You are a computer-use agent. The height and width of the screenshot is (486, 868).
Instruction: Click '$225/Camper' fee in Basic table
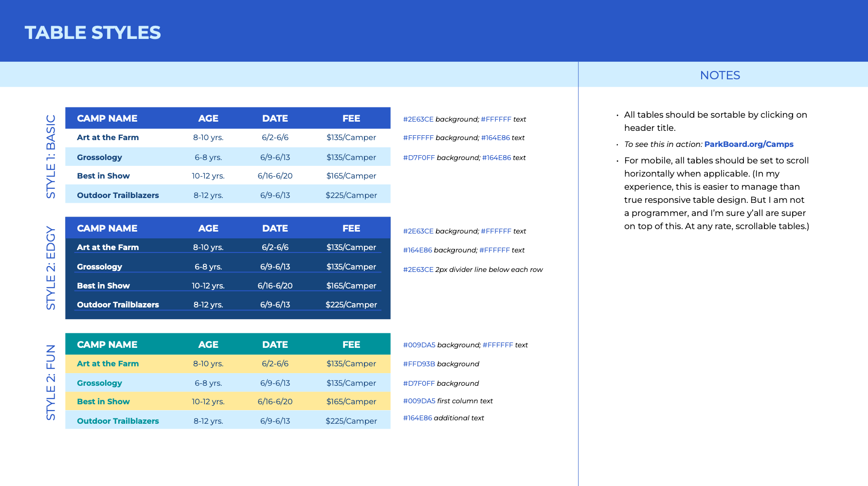[x=351, y=196]
